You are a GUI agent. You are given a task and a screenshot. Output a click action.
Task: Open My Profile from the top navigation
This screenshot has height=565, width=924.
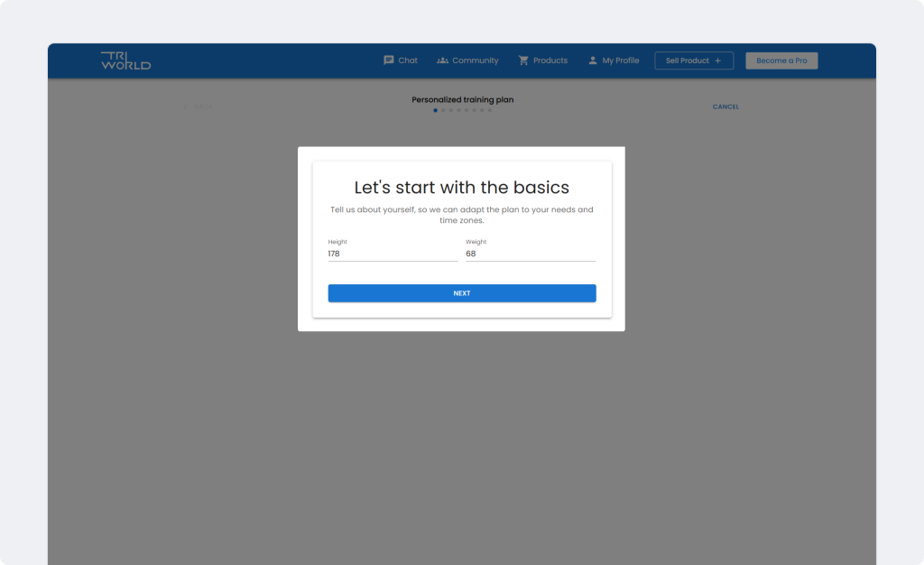pos(620,60)
